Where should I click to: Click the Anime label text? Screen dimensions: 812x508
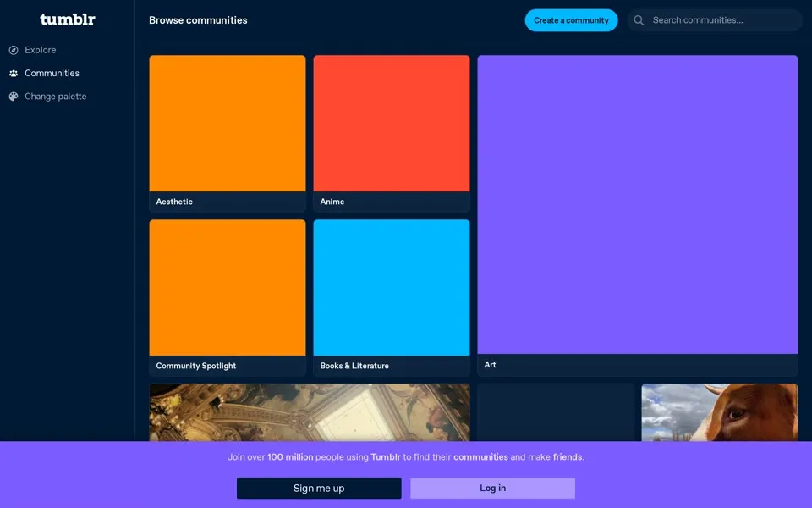[332, 202]
